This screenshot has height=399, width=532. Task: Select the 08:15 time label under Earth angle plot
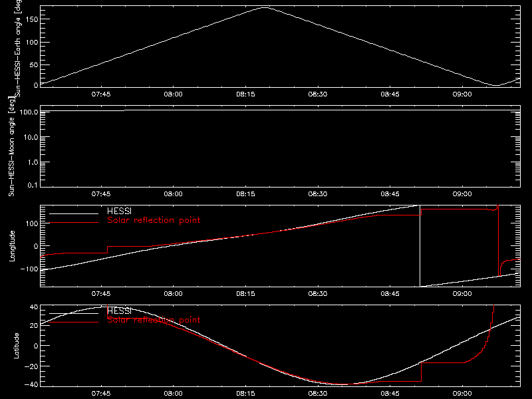(245, 94)
